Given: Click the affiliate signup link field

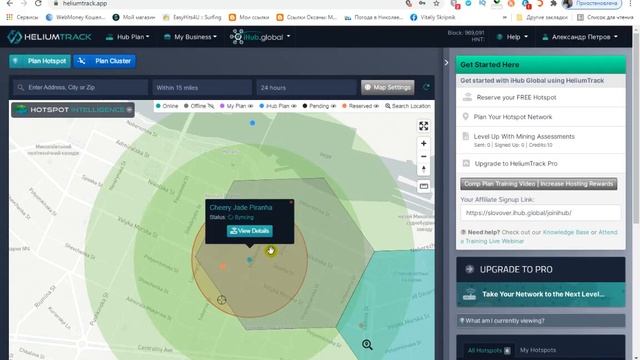Looking at the screenshot, I should tap(540, 213).
